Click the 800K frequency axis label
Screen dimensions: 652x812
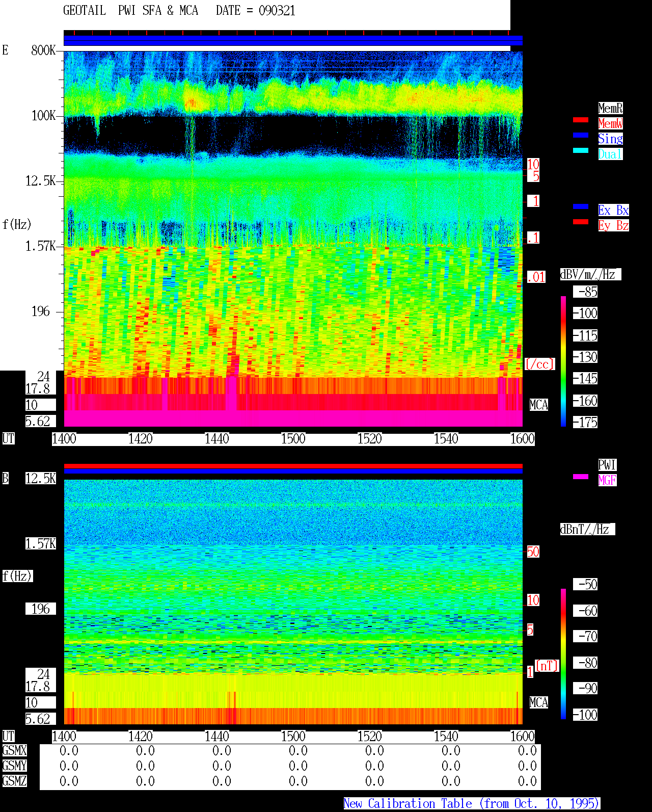pyautogui.click(x=44, y=50)
